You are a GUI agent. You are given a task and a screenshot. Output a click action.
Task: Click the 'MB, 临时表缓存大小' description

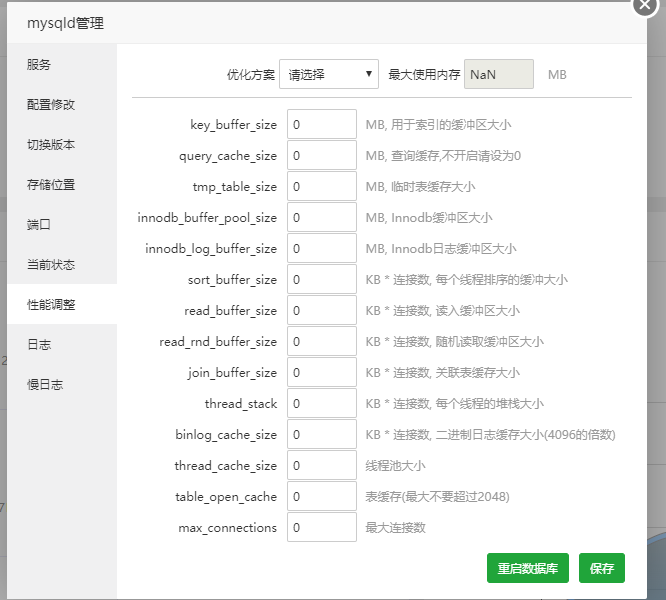coord(420,186)
